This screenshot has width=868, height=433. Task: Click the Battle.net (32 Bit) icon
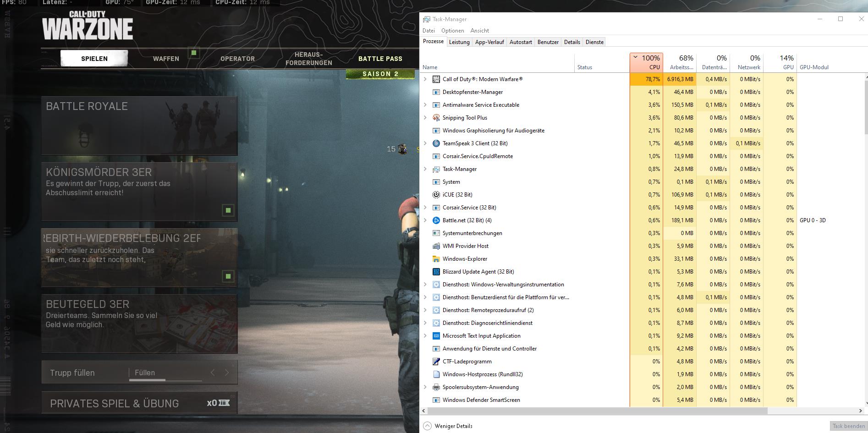(x=436, y=220)
